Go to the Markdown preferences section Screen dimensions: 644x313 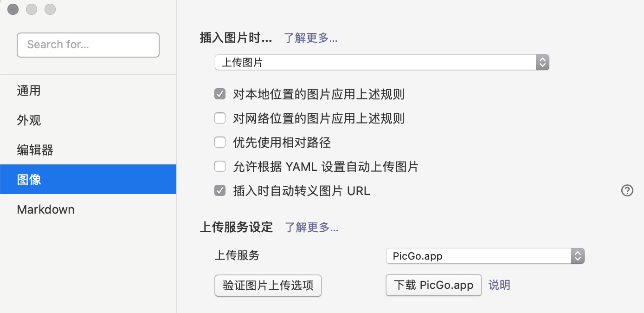45,209
